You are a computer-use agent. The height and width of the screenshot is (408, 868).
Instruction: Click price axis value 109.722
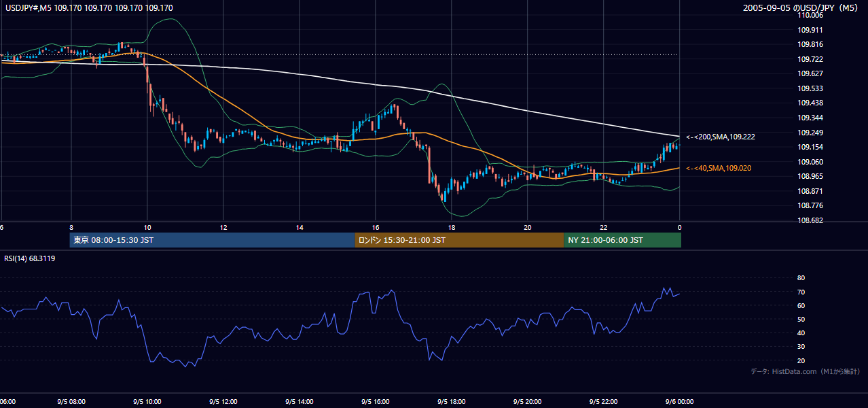click(810, 59)
